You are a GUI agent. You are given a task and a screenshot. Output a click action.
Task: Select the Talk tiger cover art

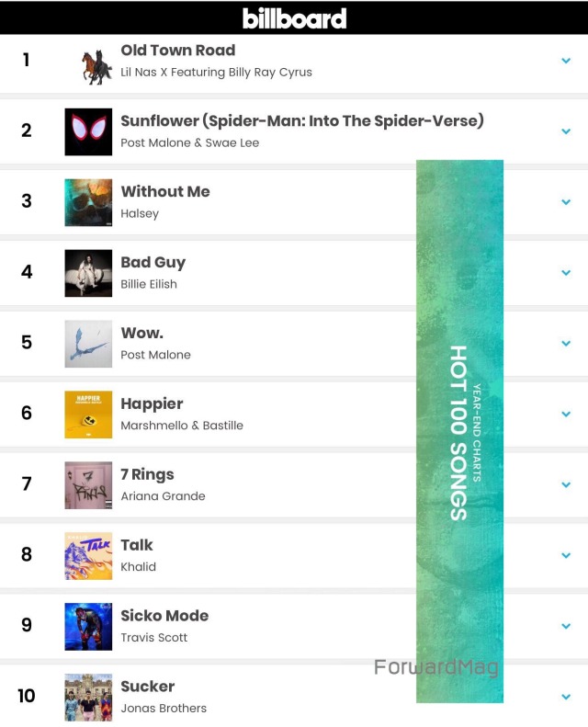[88, 556]
